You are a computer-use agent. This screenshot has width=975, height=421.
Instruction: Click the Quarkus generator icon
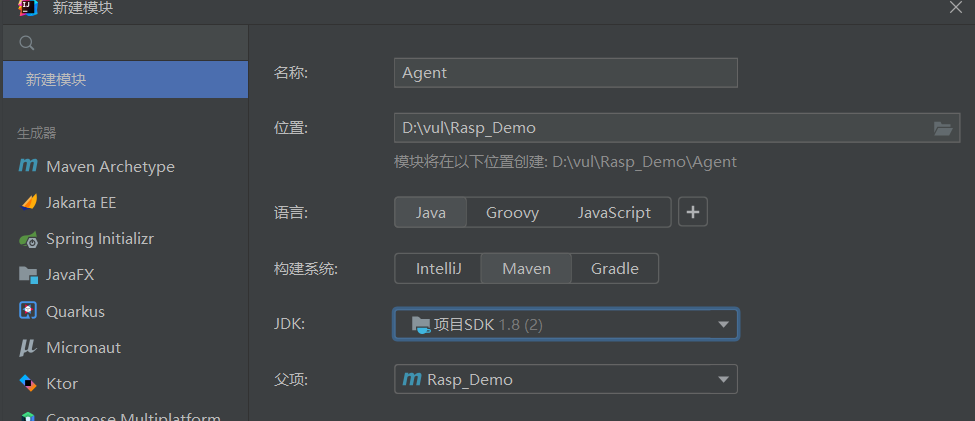[28, 311]
